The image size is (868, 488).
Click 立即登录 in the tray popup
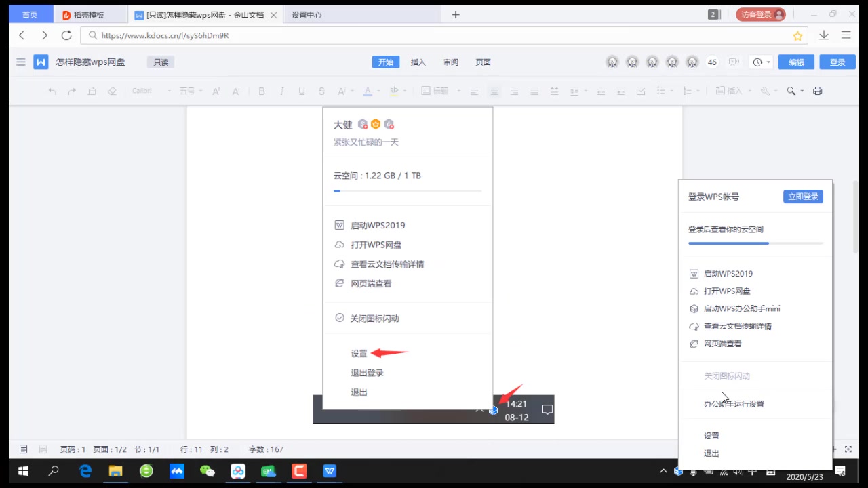click(803, 197)
